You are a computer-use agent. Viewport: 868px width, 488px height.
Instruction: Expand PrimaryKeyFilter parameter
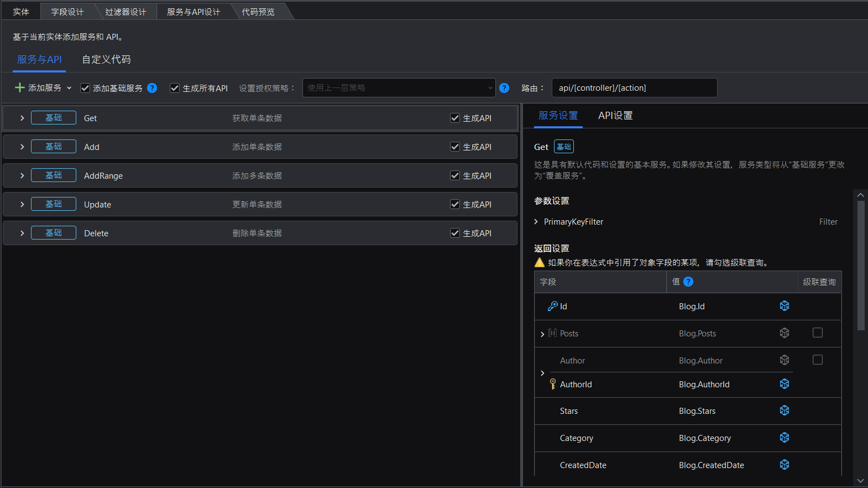(536, 221)
